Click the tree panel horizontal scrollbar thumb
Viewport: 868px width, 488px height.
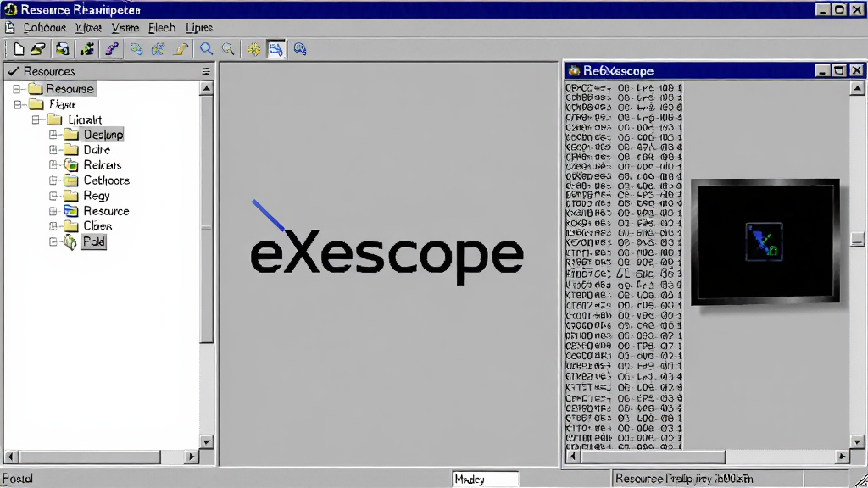89,457
